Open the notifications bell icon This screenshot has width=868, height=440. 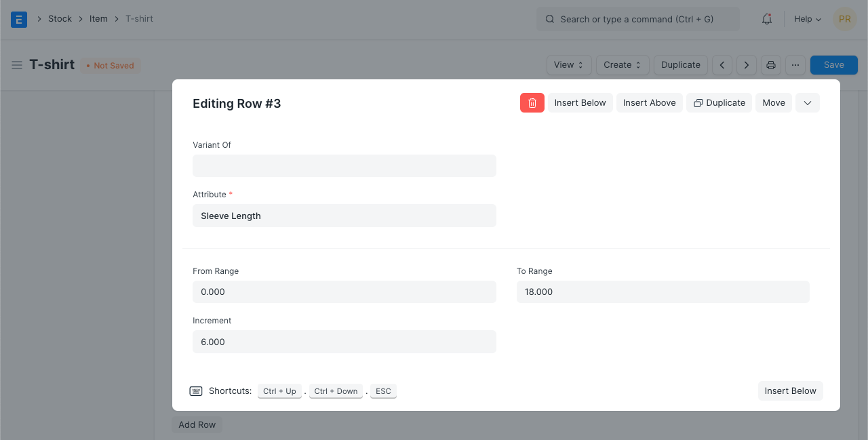pos(767,19)
